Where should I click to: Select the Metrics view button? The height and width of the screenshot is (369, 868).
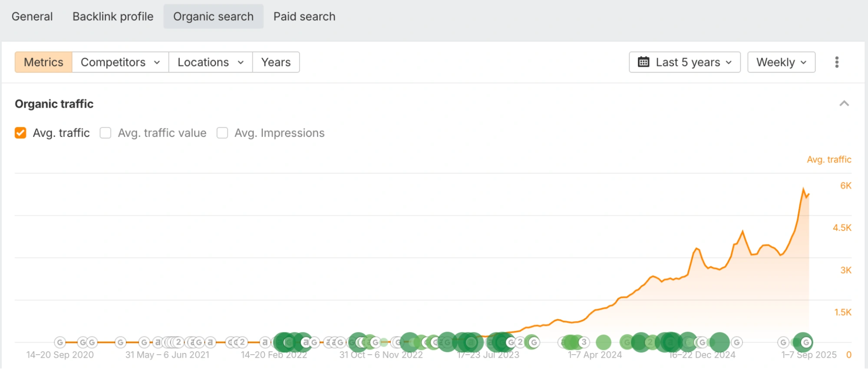coord(43,62)
